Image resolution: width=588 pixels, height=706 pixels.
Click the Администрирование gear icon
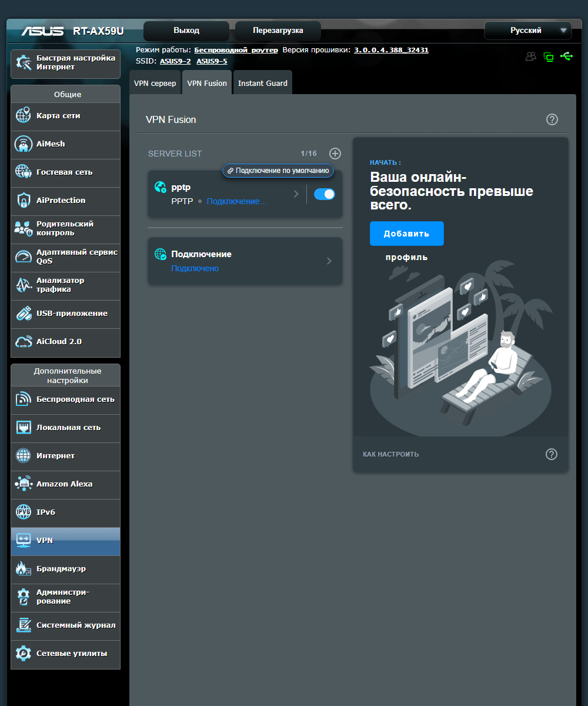coord(23,597)
